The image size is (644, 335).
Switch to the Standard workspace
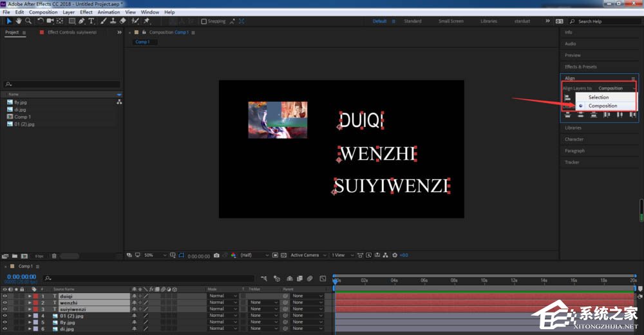(412, 21)
